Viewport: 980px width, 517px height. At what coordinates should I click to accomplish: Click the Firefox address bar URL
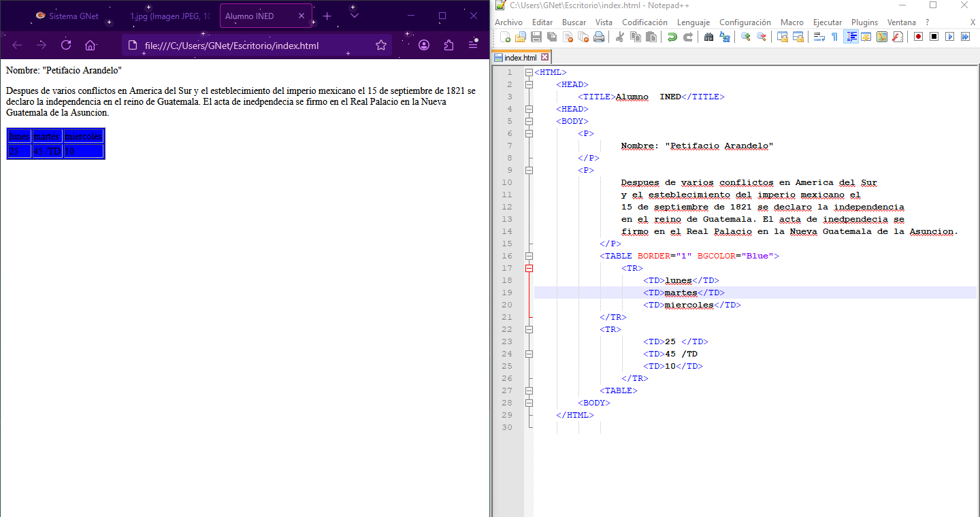point(231,46)
